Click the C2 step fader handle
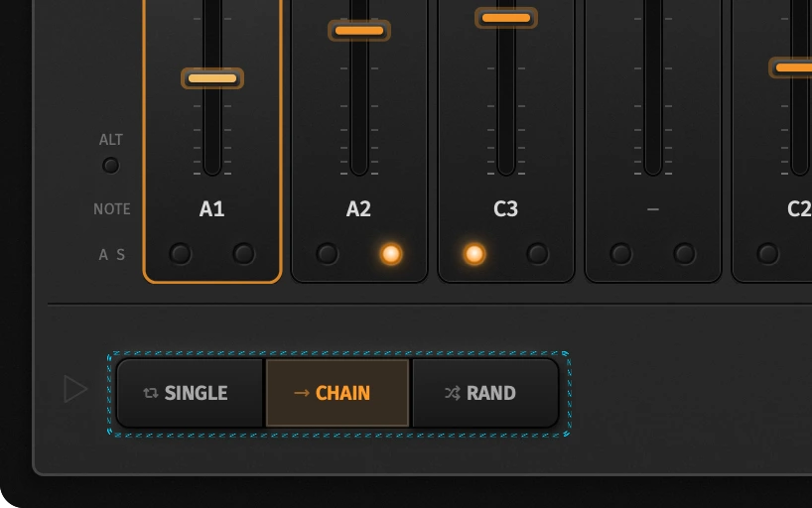The width and height of the screenshot is (812, 508). pyautogui.click(x=790, y=67)
